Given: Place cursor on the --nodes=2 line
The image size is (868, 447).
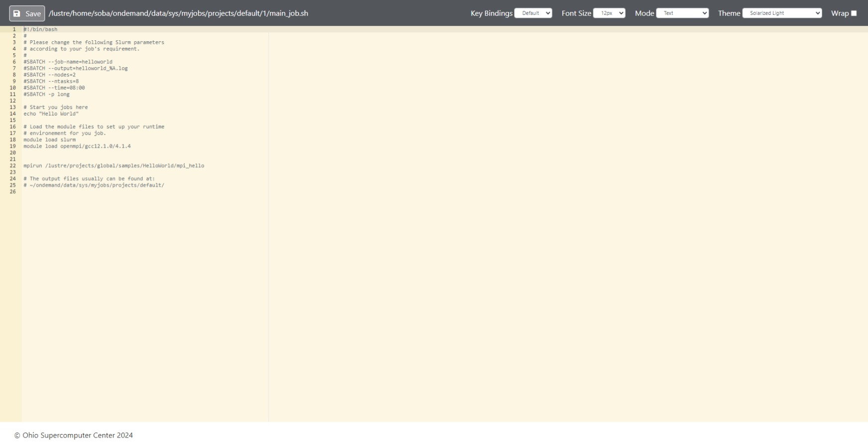Looking at the screenshot, I should (x=50, y=75).
